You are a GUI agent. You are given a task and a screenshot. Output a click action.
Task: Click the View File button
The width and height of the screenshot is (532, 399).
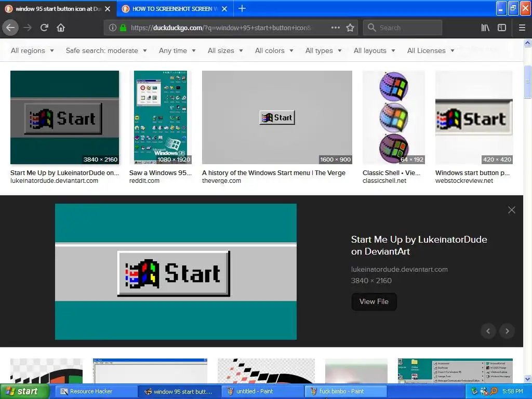point(374,302)
